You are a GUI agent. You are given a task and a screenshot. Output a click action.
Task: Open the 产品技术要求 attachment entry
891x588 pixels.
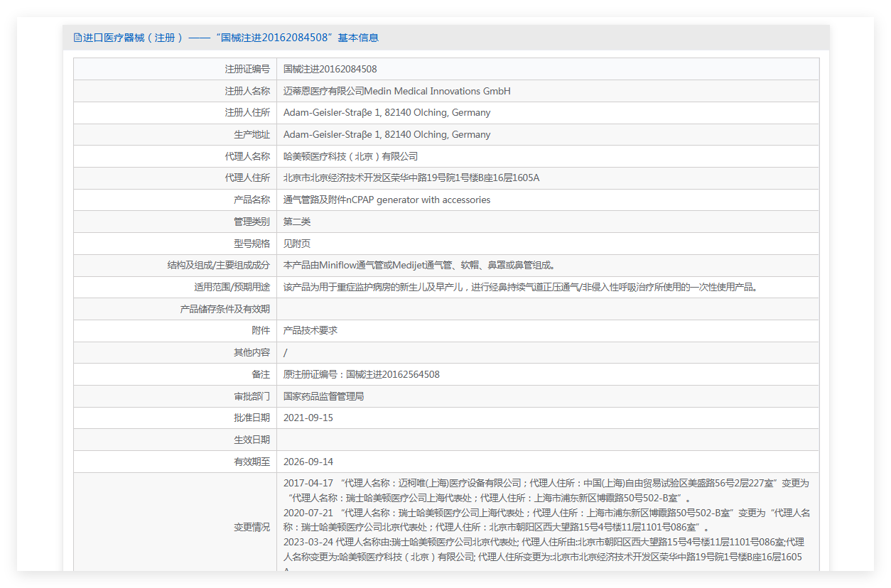[x=310, y=331]
